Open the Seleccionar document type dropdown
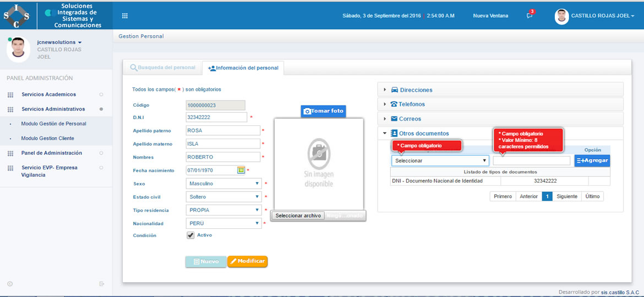 coord(440,161)
